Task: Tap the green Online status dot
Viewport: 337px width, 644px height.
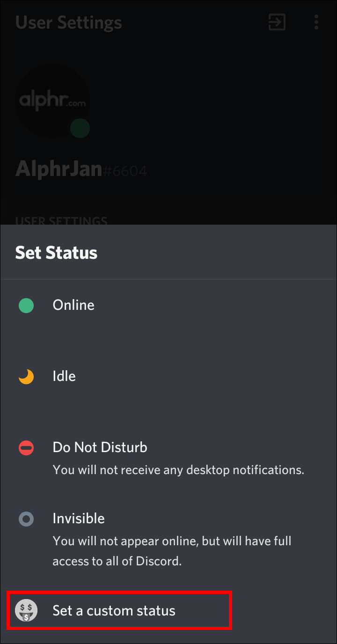Action: coord(26,306)
